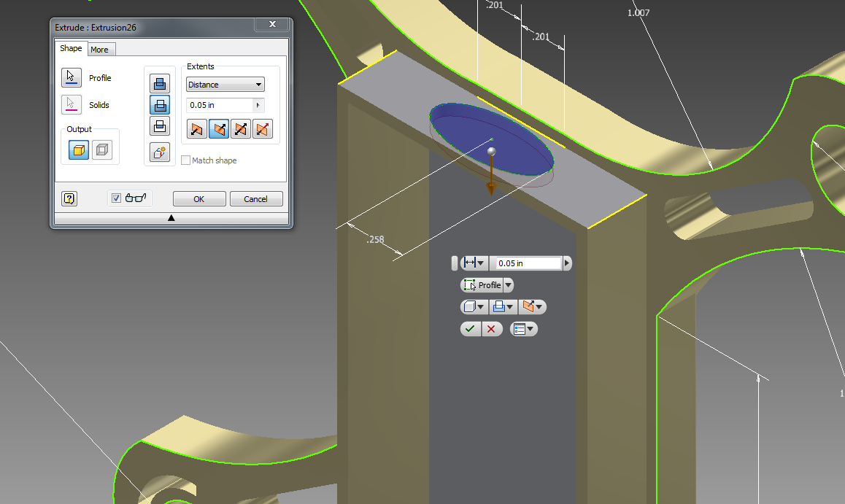Choose Solid output type

pos(79,150)
